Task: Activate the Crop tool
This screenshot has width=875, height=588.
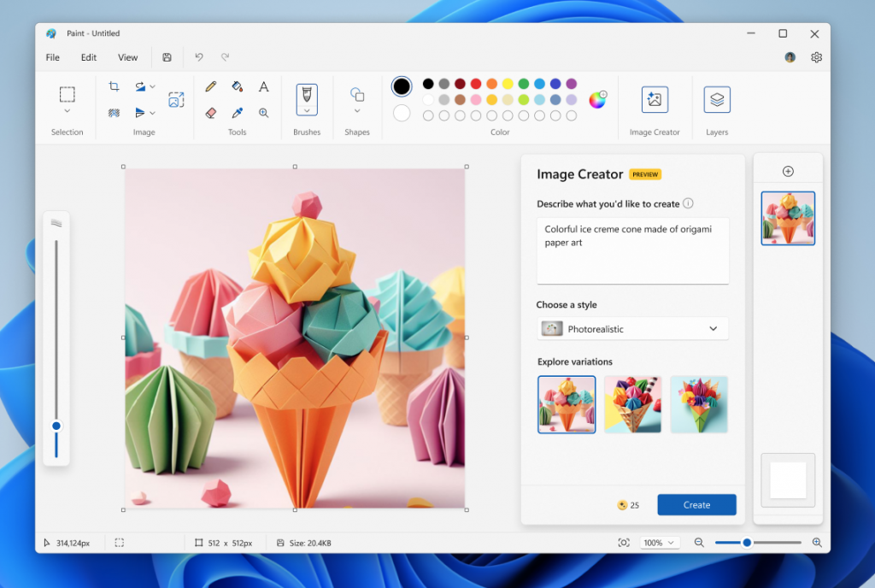Action: 114,86
